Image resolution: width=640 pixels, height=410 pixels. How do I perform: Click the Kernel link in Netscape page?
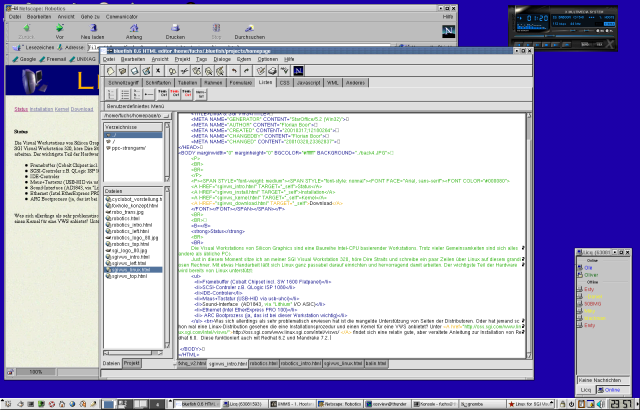pos(62,109)
